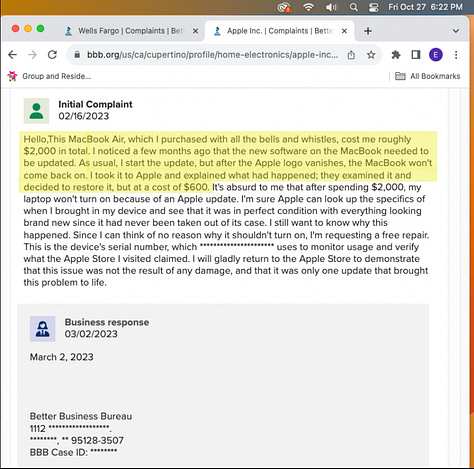Click the date and time in menu bar
The width and height of the screenshot is (474, 469).
tap(425, 7)
